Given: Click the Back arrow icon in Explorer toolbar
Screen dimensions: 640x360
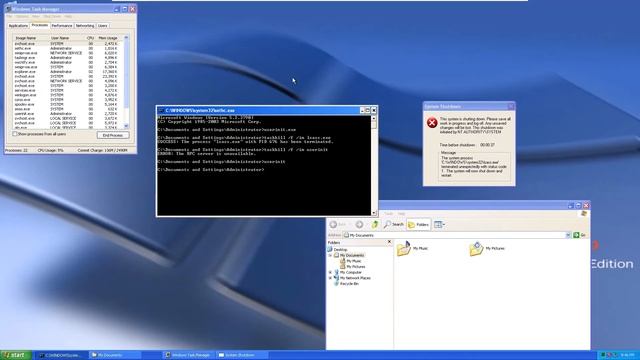Looking at the screenshot, I should [333, 224].
